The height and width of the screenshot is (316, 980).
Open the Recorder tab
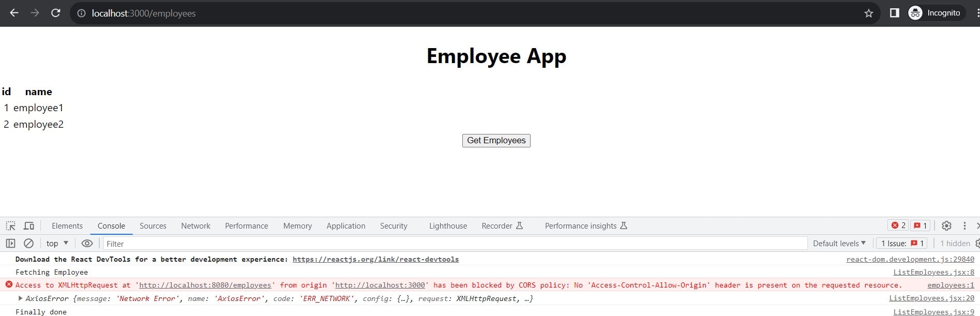coord(502,226)
